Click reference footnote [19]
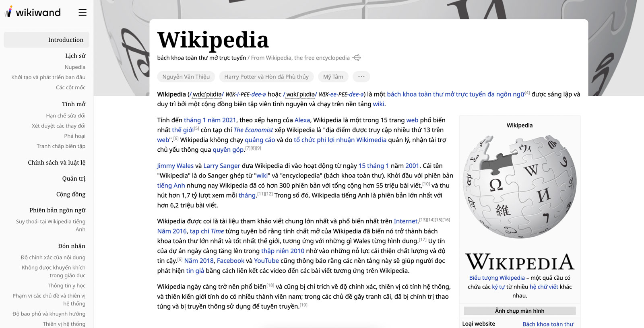 [304, 305]
